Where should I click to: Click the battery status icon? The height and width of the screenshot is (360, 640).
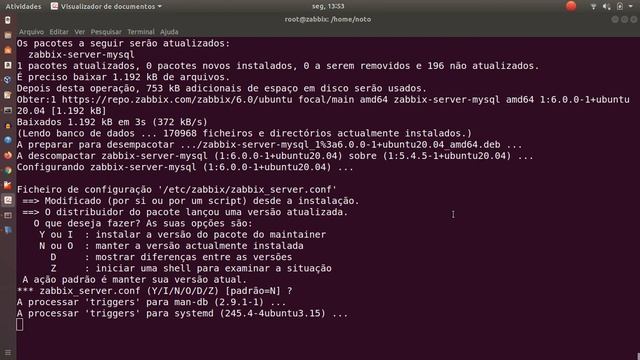[x=620, y=7]
